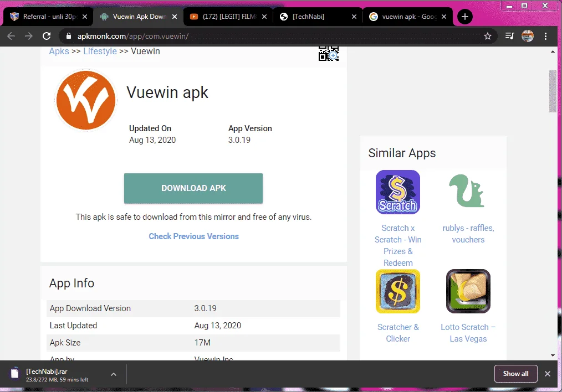Click the QR code icon
The height and width of the screenshot is (392, 562).
[328, 53]
